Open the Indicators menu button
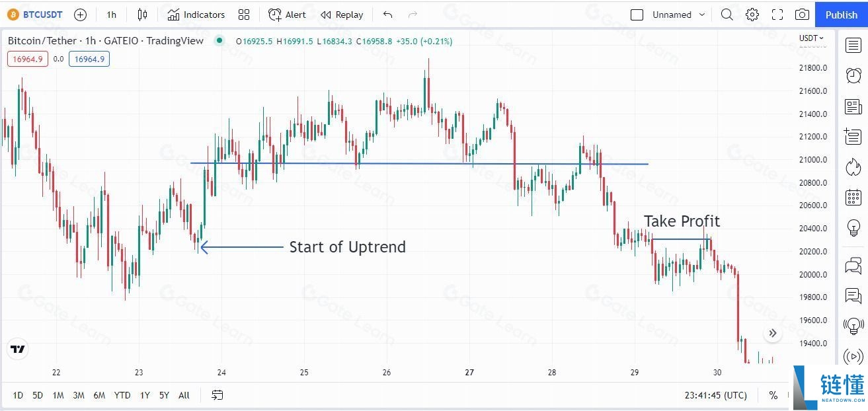 196,15
